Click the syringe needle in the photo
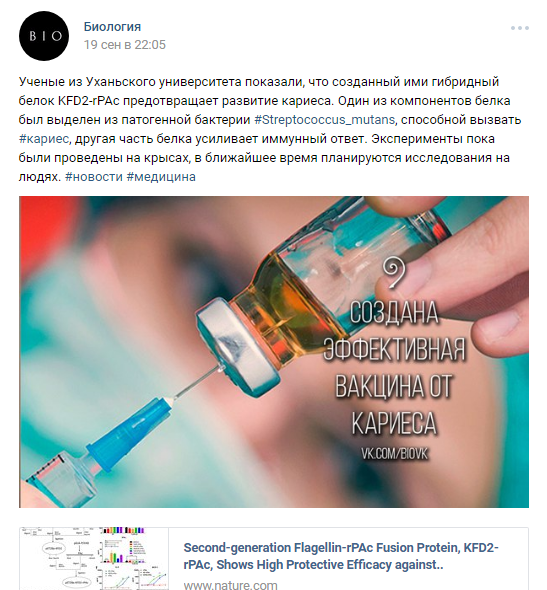Image resolution: width=547 pixels, height=590 pixels. coord(196,383)
